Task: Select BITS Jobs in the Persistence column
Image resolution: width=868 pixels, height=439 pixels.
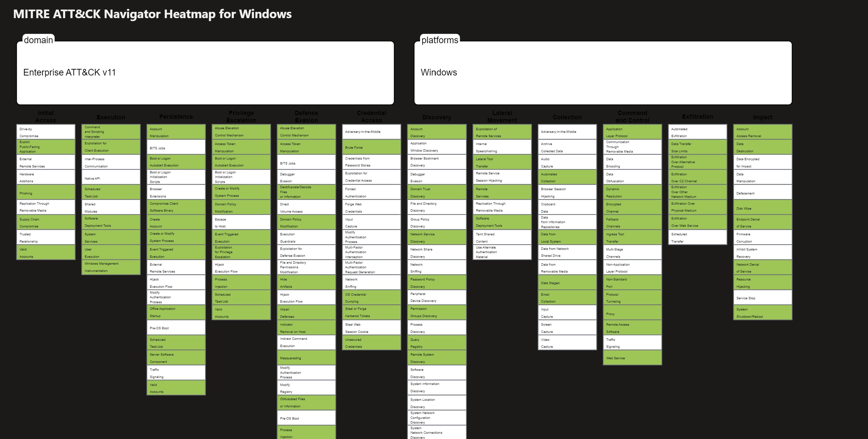Action: 176,147
